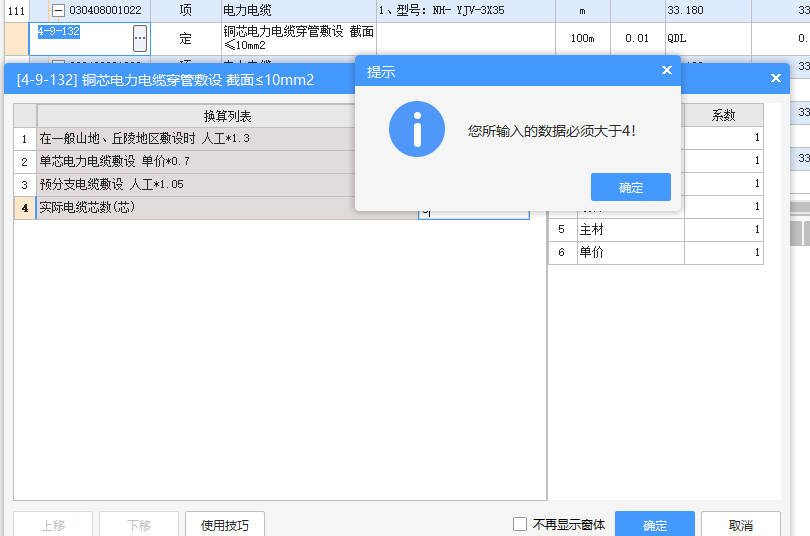
Task: Click the 33.180 quantity cell
Action: tap(708, 10)
